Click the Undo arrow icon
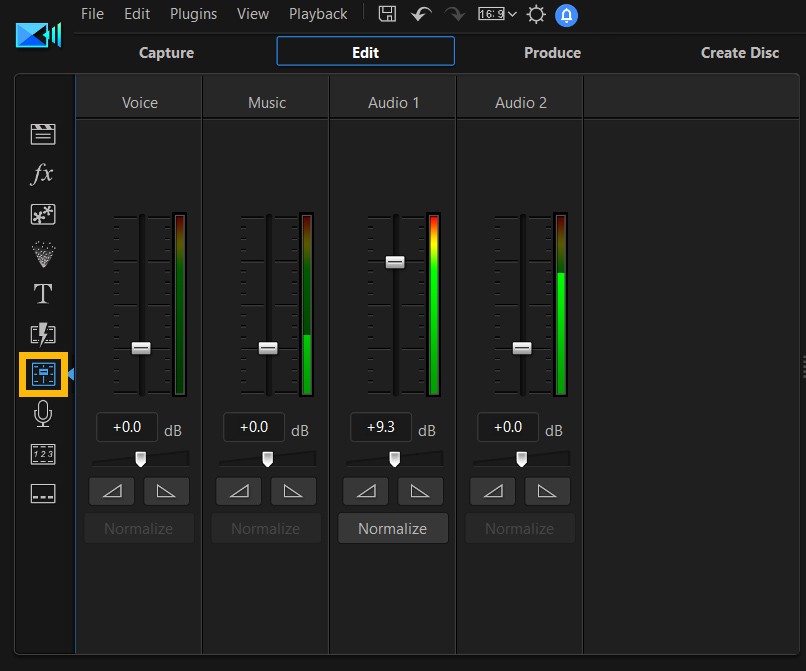The width and height of the screenshot is (806, 671). pyautogui.click(x=421, y=14)
